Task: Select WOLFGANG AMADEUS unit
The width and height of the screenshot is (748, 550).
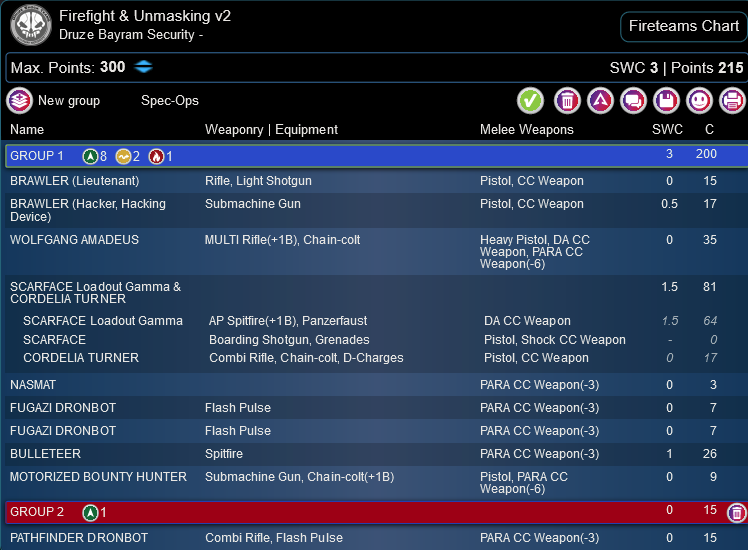Action: click(376, 251)
